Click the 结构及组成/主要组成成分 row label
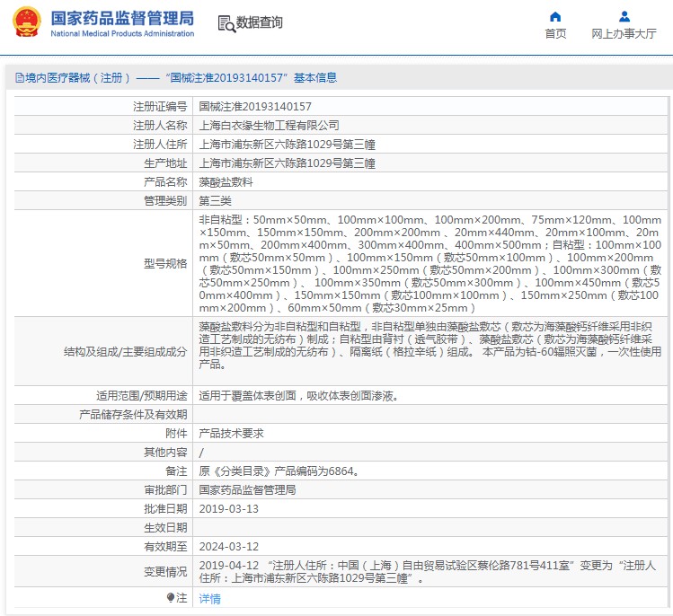 point(125,352)
